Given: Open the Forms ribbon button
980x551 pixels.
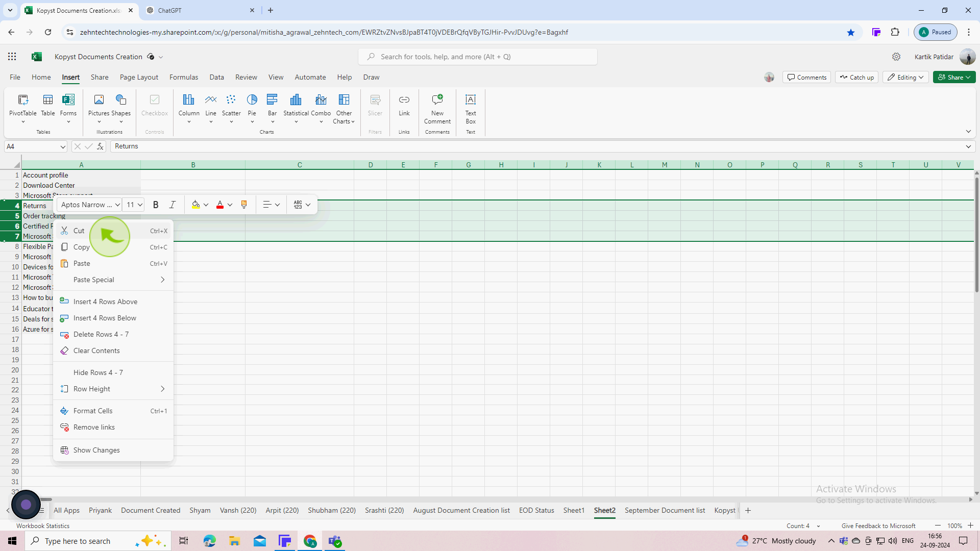Looking at the screenshot, I should pyautogui.click(x=68, y=108).
